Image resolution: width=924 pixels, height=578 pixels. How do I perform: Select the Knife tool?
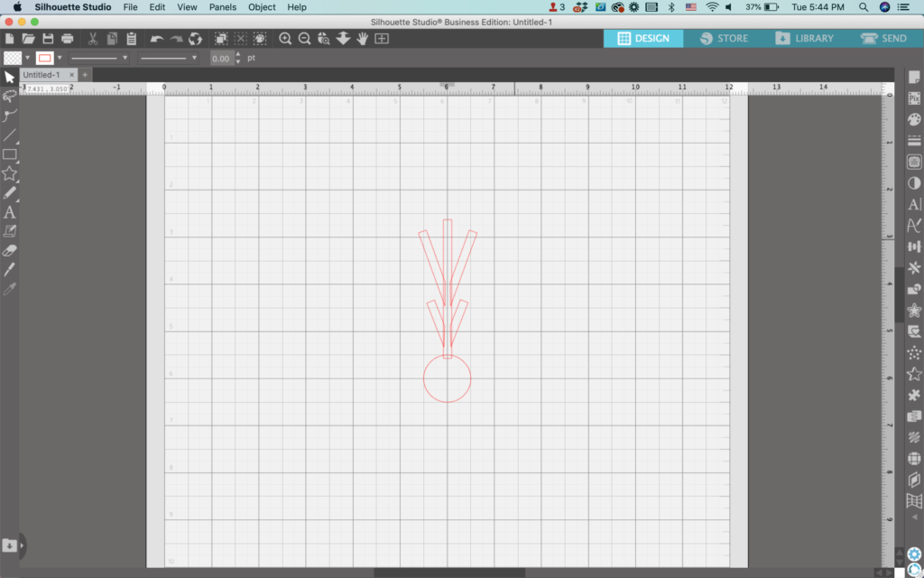tap(9, 269)
